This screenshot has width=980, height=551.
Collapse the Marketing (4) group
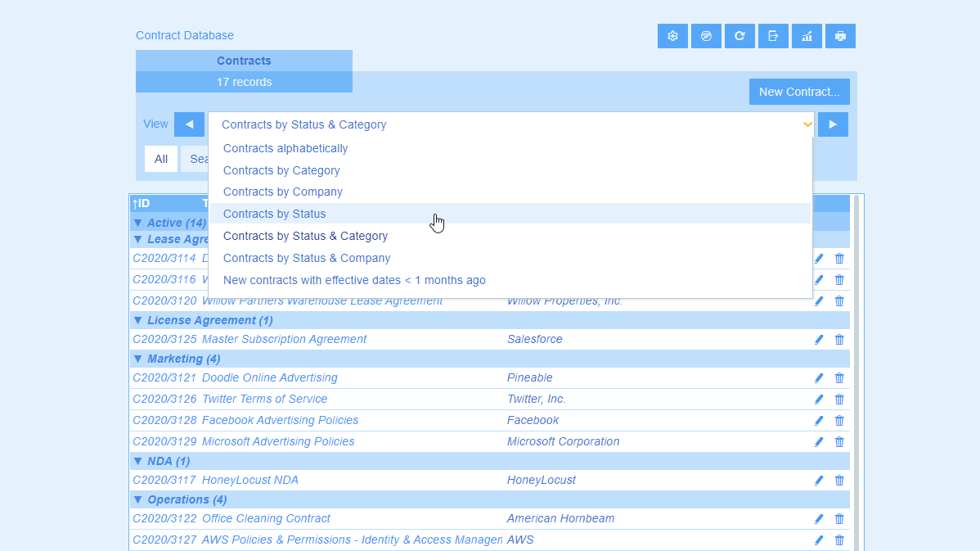tap(137, 359)
